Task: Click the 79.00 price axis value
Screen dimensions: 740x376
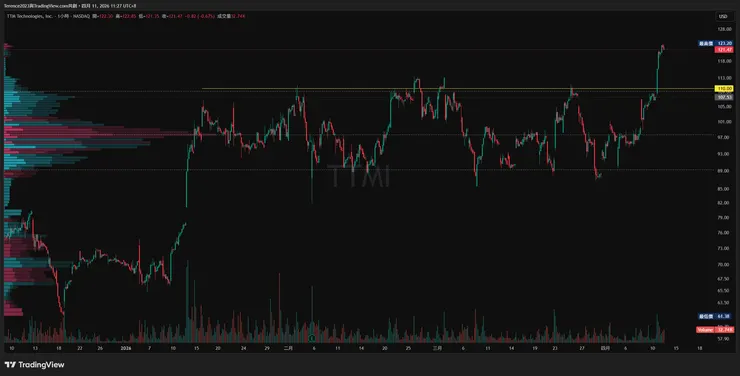Action: click(x=724, y=217)
